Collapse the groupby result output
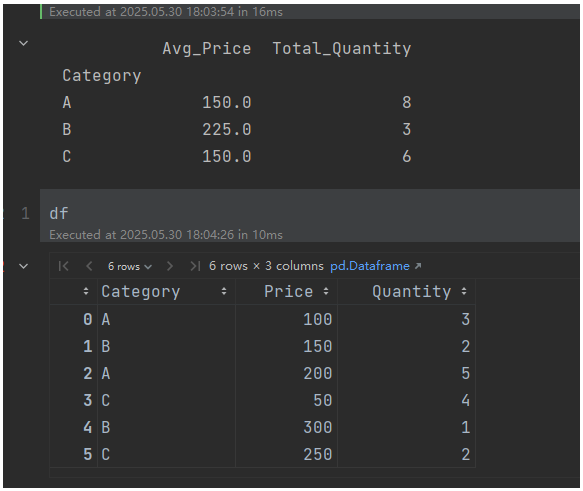This screenshot has width=583, height=491. click(x=23, y=43)
